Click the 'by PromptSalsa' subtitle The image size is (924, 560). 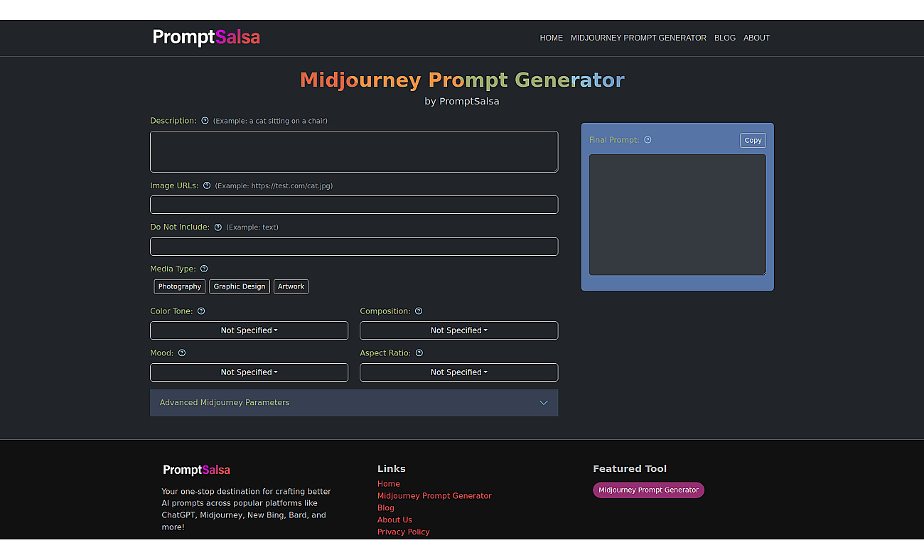[462, 101]
